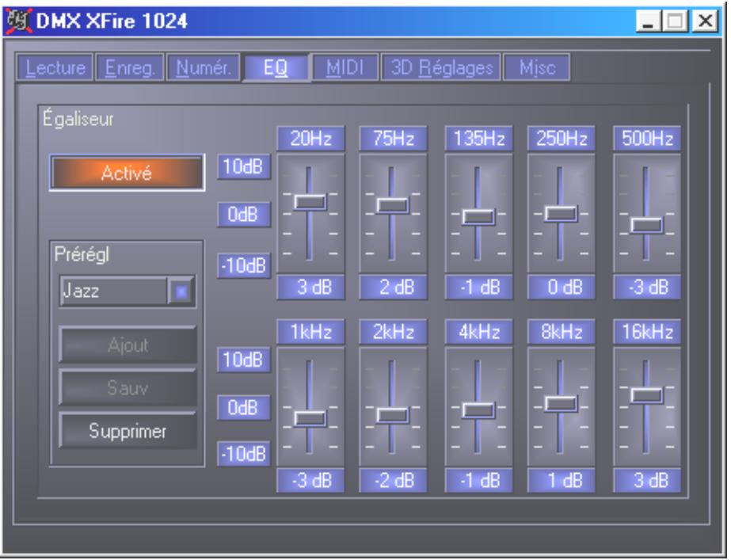The height and width of the screenshot is (560, 731).
Task: Click the 4kHz slider handle
Action: coord(478,410)
